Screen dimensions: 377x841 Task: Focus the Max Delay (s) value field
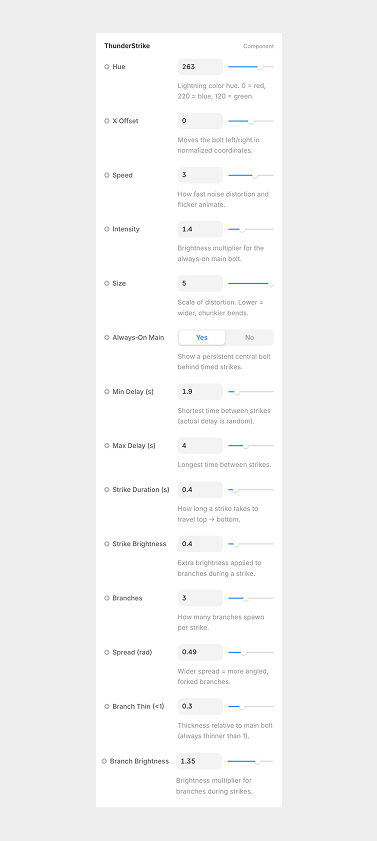tap(200, 446)
